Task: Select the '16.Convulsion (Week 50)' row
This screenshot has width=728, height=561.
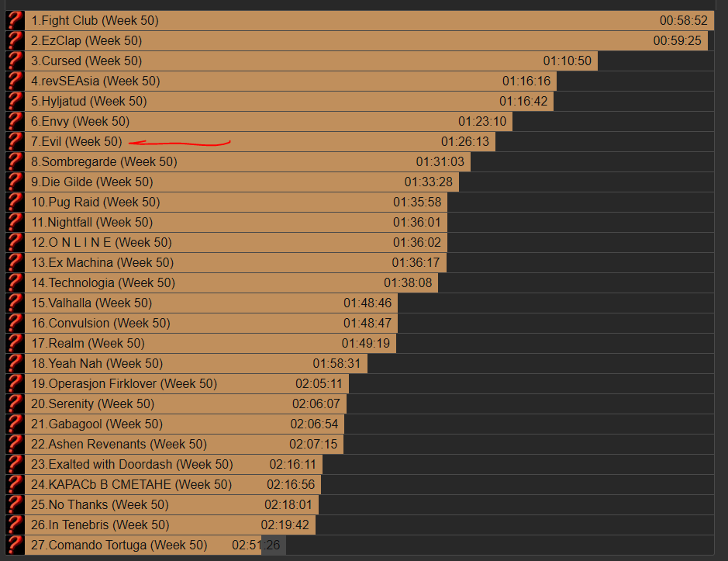Action: pyautogui.click(x=100, y=323)
